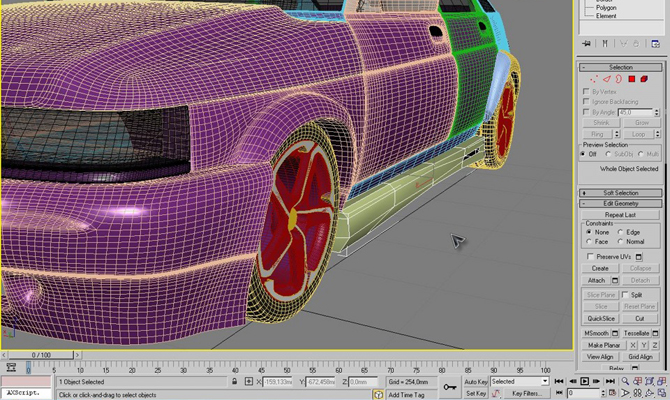Enable the Preserve UVs checkbox
The height and width of the screenshot is (400, 670).
coord(589,256)
